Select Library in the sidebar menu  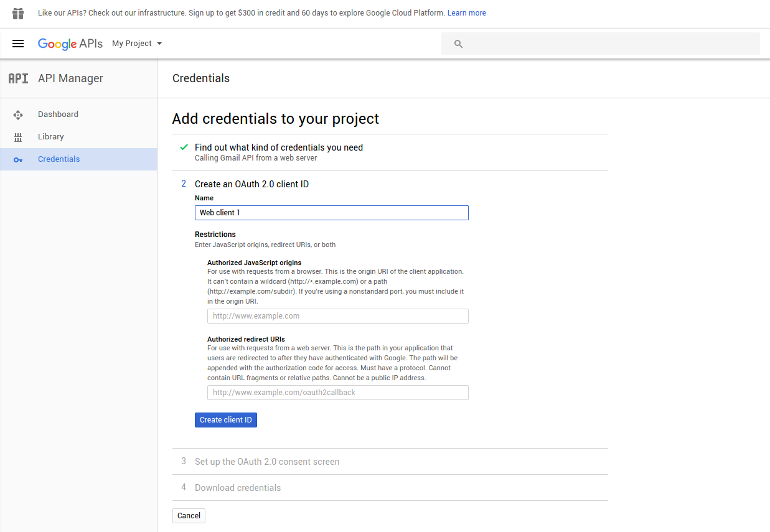50,137
